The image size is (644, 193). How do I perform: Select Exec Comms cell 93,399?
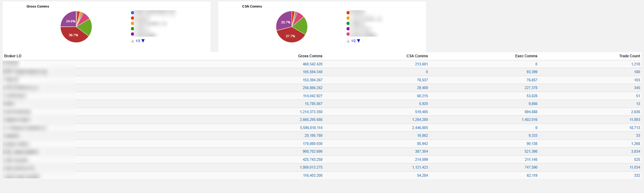pos(532,72)
